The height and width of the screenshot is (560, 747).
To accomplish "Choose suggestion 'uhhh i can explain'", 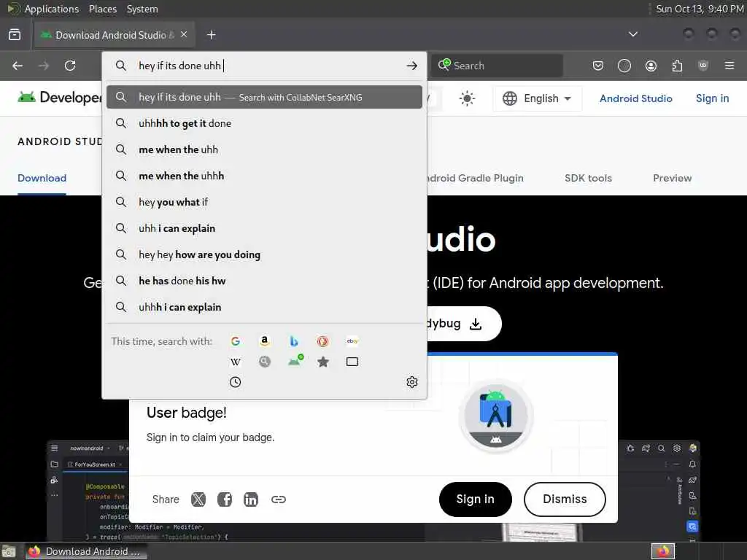I will coord(264,307).
